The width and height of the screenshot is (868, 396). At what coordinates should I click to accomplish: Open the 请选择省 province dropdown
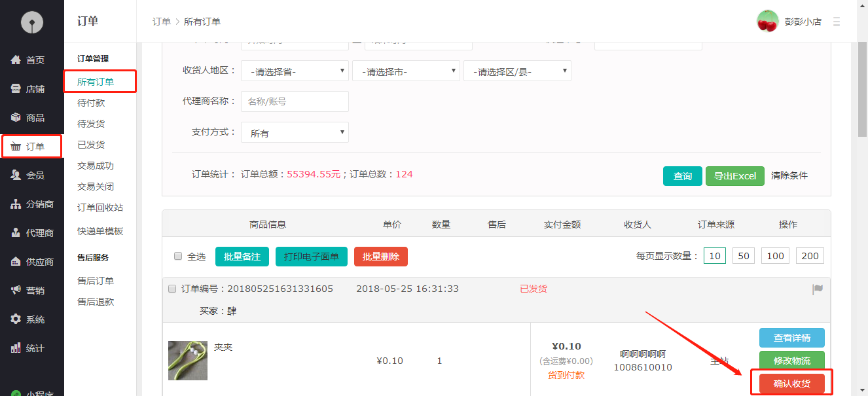295,70
